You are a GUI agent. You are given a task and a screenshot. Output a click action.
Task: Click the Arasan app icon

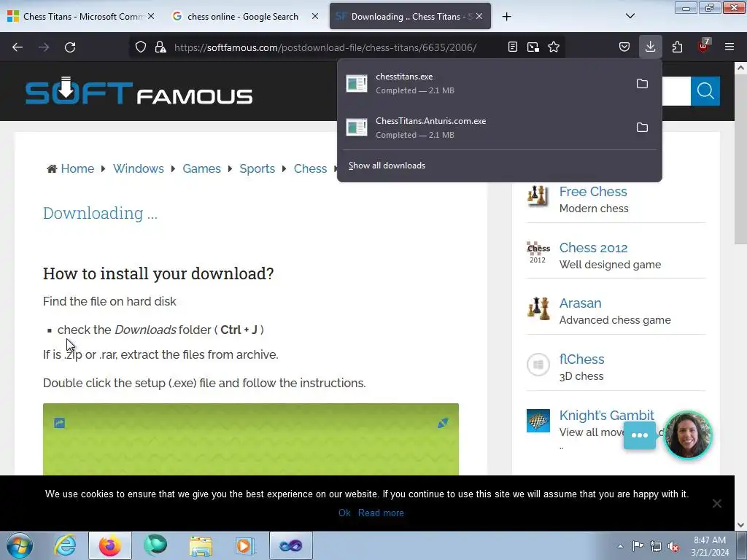click(538, 308)
